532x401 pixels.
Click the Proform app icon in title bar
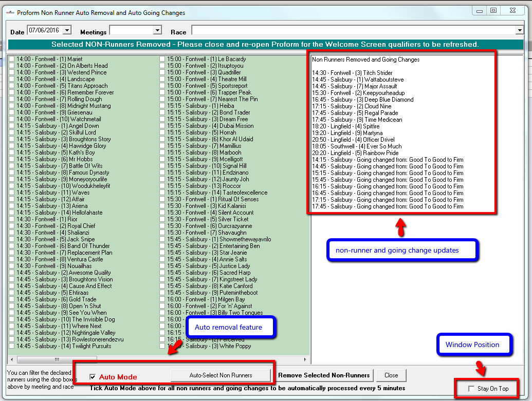(x=10, y=12)
